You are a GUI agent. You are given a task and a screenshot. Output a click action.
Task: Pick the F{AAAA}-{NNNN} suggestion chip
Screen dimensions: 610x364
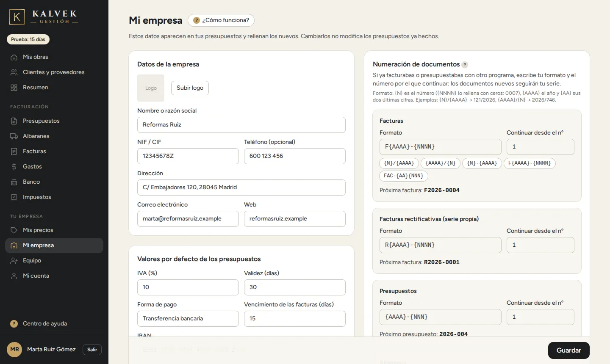pos(530,163)
